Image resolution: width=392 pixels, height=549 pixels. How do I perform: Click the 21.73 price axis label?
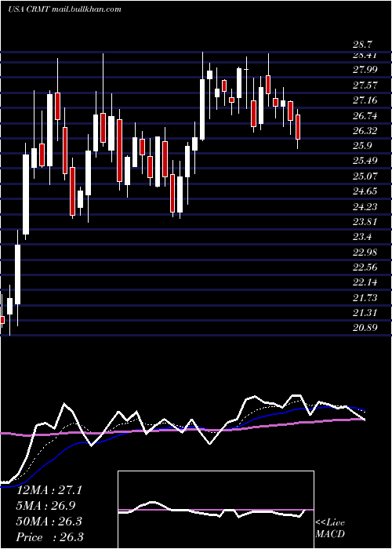pos(365,297)
